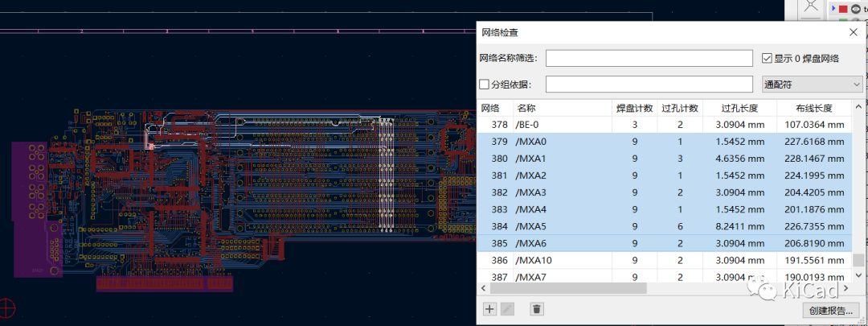The width and height of the screenshot is (868, 326).
Task: Sort by the 网络 column header
Action: tap(495, 108)
